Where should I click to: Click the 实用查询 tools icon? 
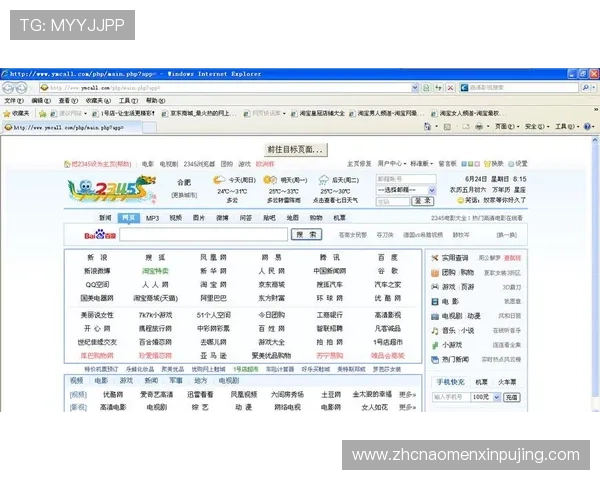point(435,258)
